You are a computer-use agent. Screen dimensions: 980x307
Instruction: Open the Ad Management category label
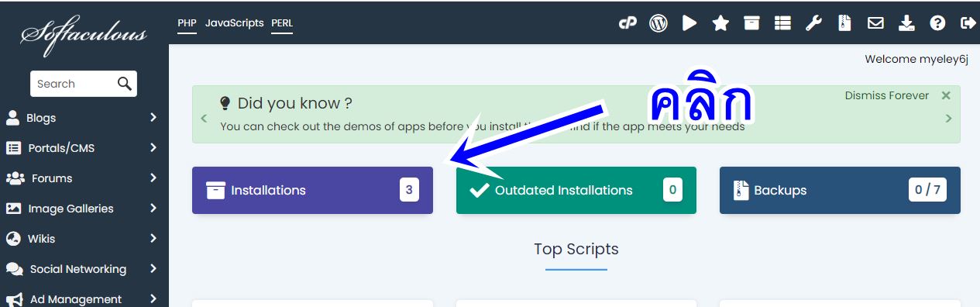coord(76,299)
